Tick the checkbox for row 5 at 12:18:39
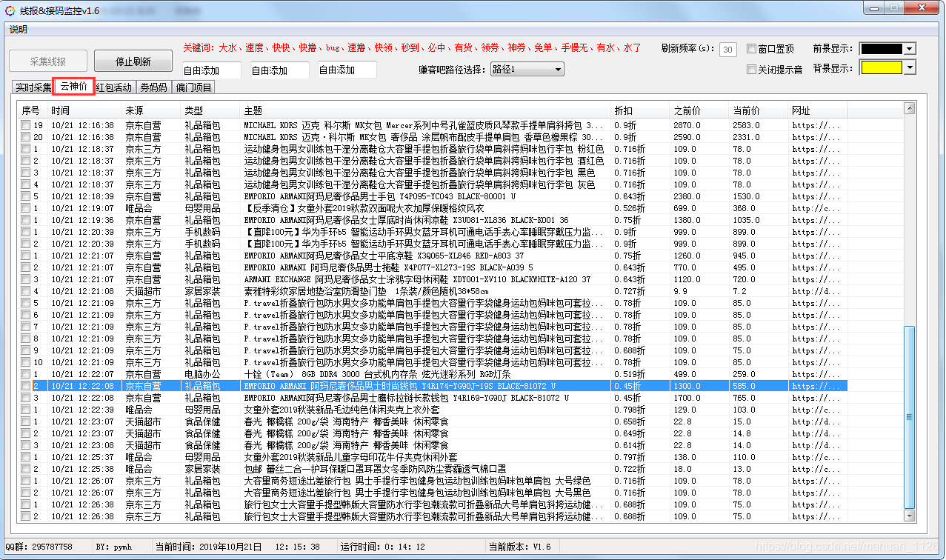The width and height of the screenshot is (946, 560). [25, 196]
